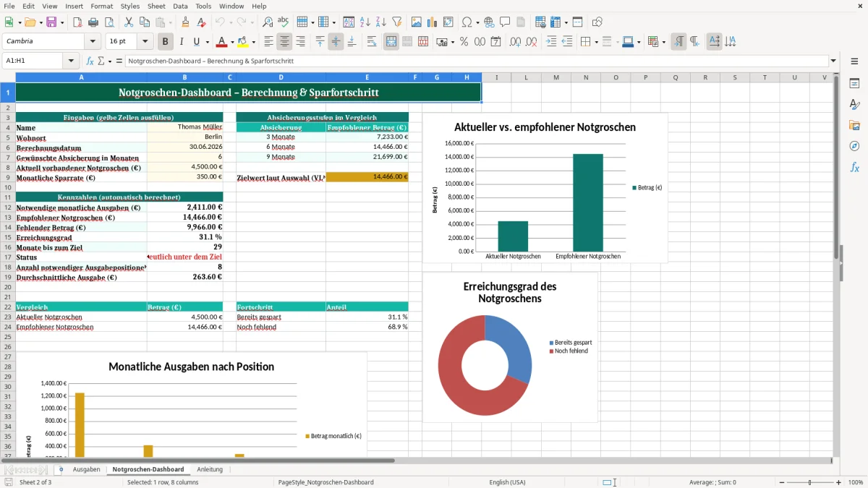Sort descending
The height and width of the screenshot is (488, 868).
coord(380,22)
